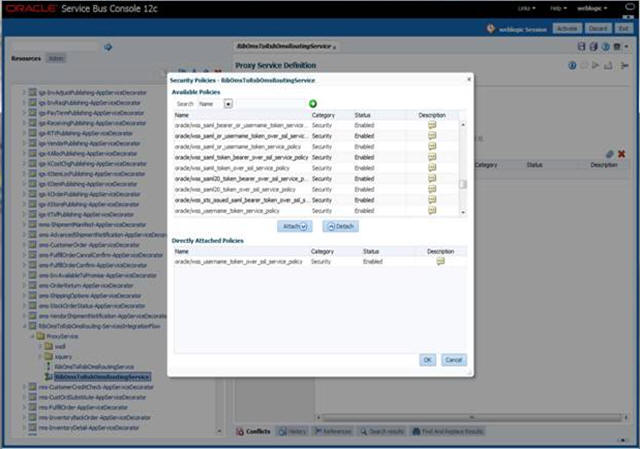Close the Security Policies dialog with X

tap(469, 79)
